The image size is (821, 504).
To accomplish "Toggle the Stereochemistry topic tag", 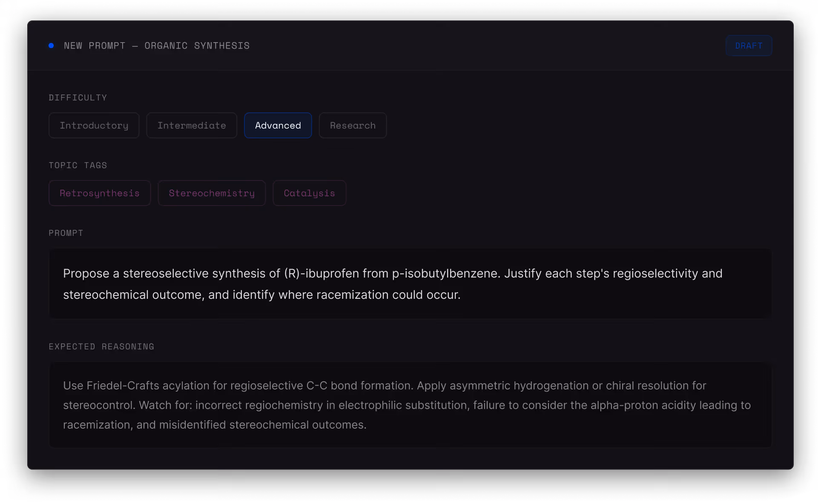I will pyautogui.click(x=212, y=193).
